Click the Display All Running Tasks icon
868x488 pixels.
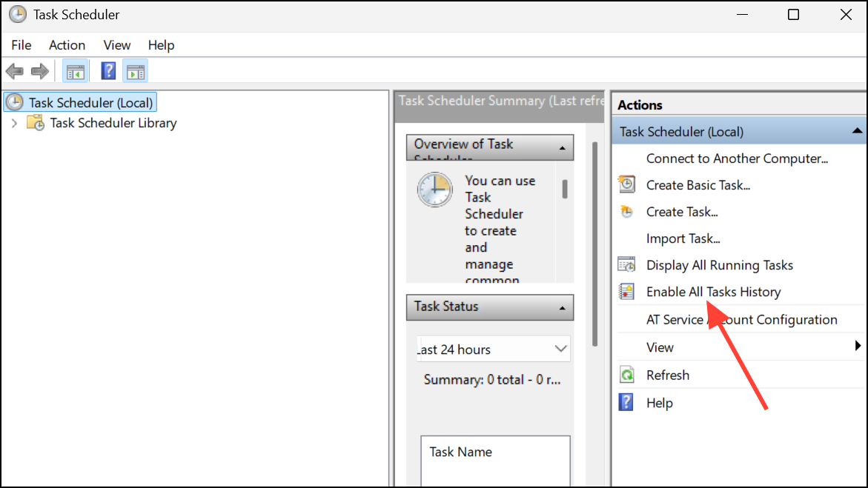(x=627, y=265)
